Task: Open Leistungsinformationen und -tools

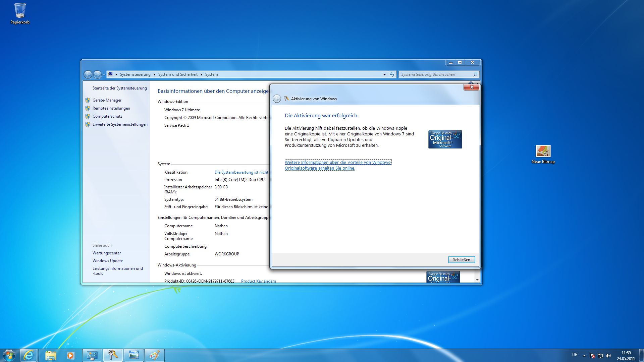Action: (118, 271)
